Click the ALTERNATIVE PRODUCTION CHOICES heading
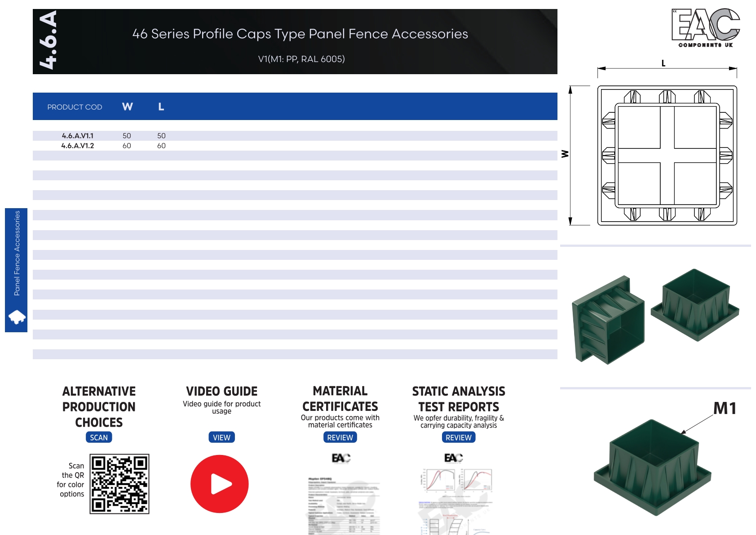The width and height of the screenshot is (756, 535). point(99,407)
